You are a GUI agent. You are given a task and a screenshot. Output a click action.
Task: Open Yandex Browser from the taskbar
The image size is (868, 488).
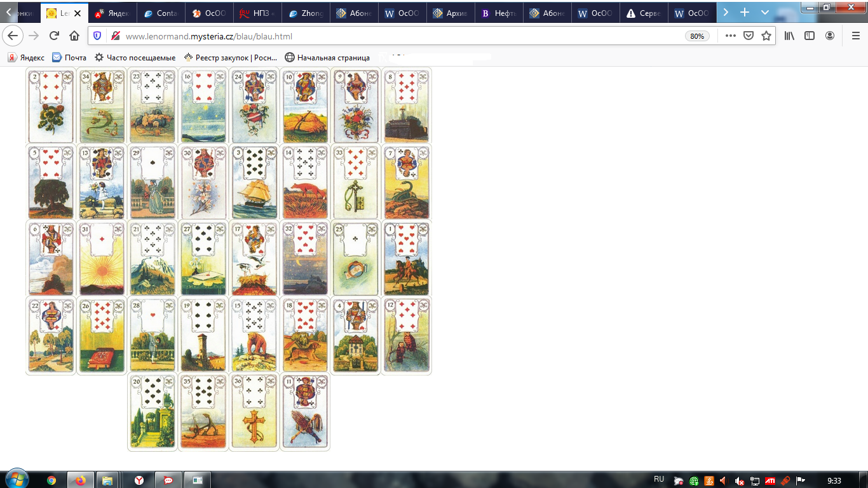pyautogui.click(x=140, y=480)
